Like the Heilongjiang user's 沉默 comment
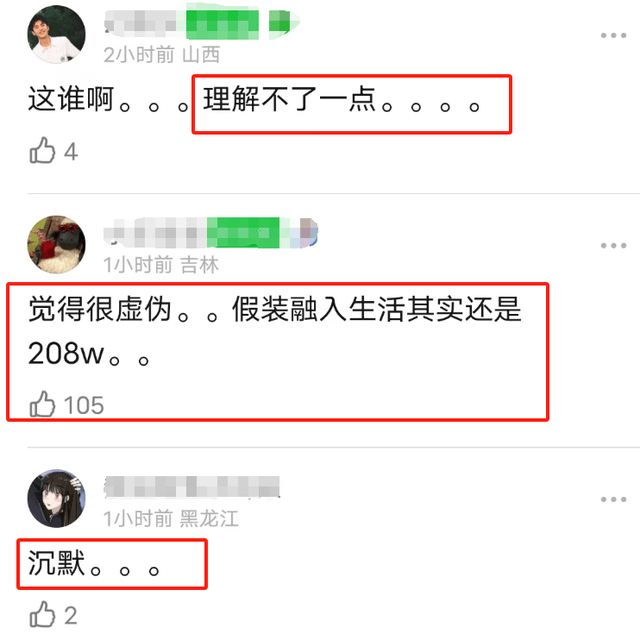The image size is (640, 640). tap(42, 614)
